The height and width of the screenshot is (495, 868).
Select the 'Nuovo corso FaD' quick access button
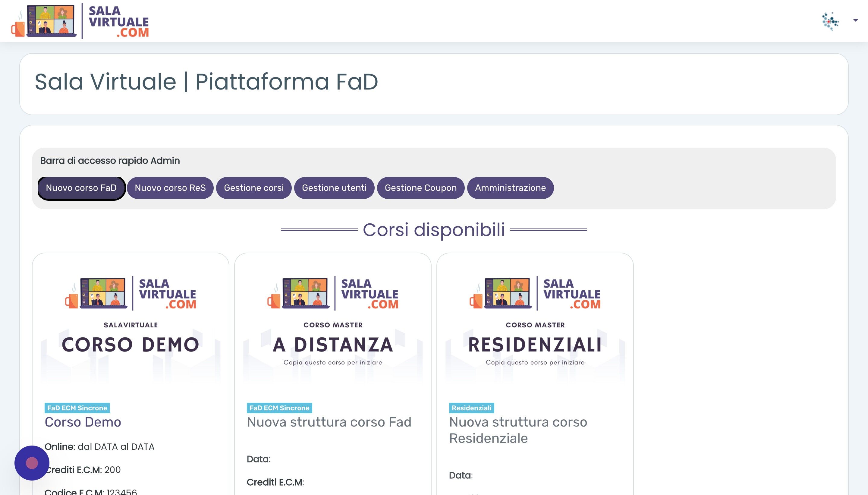81,188
